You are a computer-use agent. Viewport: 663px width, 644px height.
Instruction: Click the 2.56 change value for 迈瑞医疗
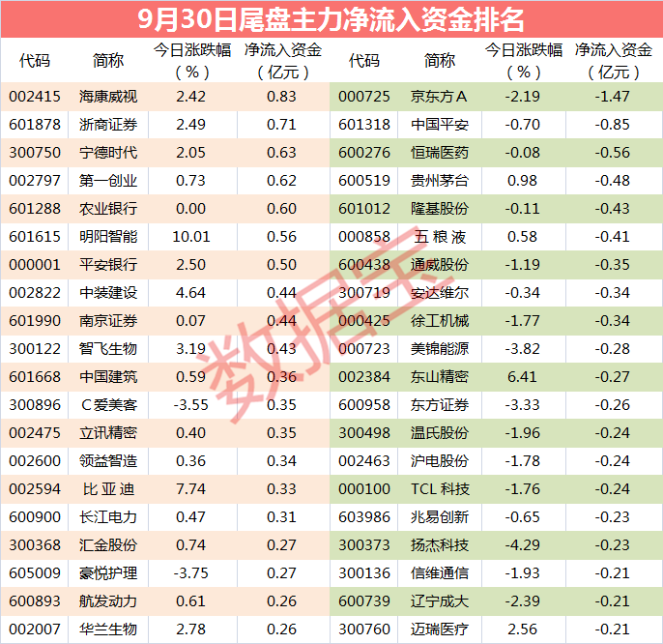(522, 629)
